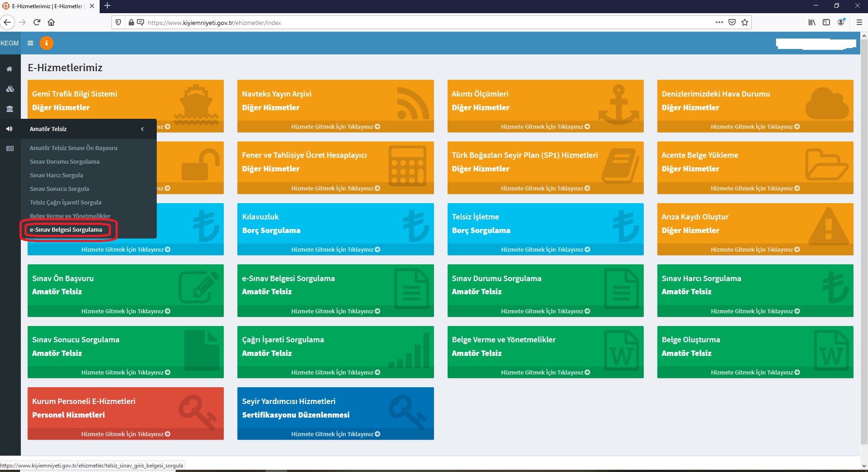
Task: Open the Firefox account icon
Action: [x=841, y=22]
